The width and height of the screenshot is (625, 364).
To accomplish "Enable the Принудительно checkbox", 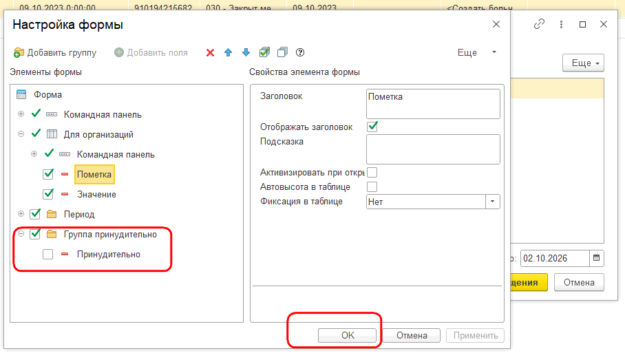I will [x=47, y=254].
